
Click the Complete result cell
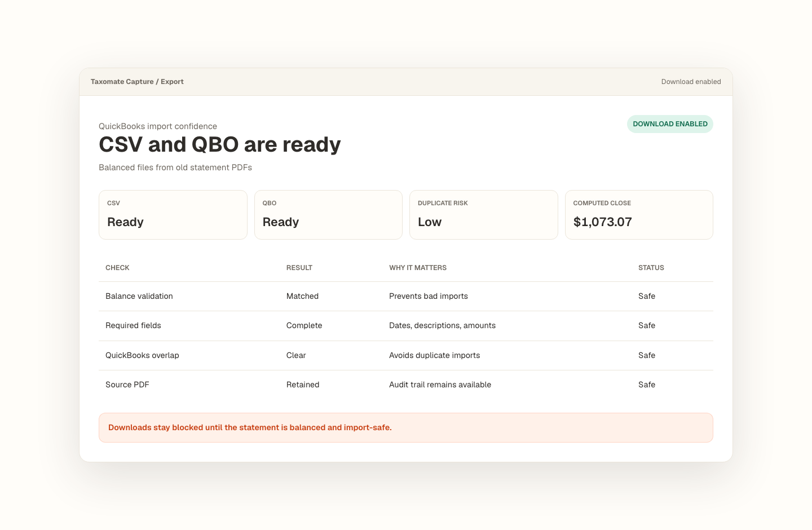click(x=304, y=325)
